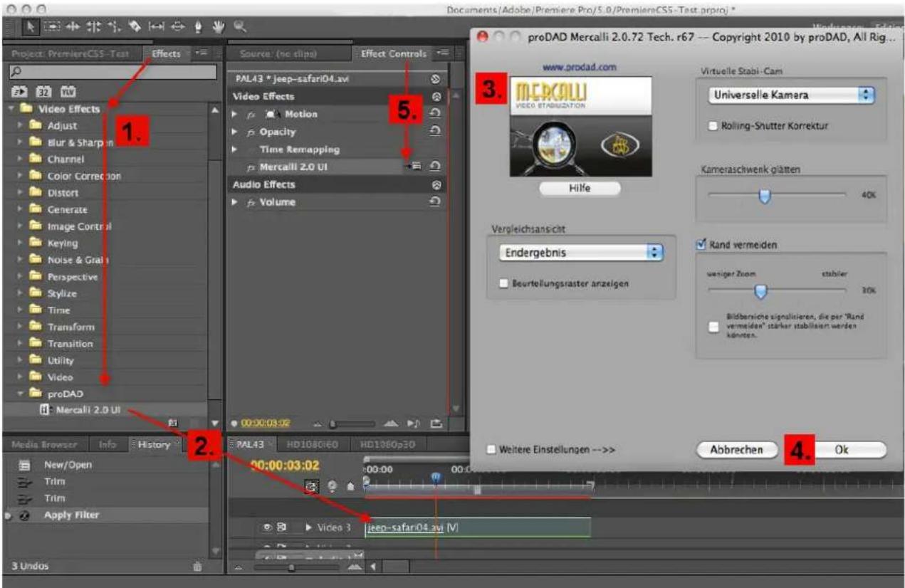The width and height of the screenshot is (905, 588).
Task: Delete history state with trash icon
Action: click(198, 567)
